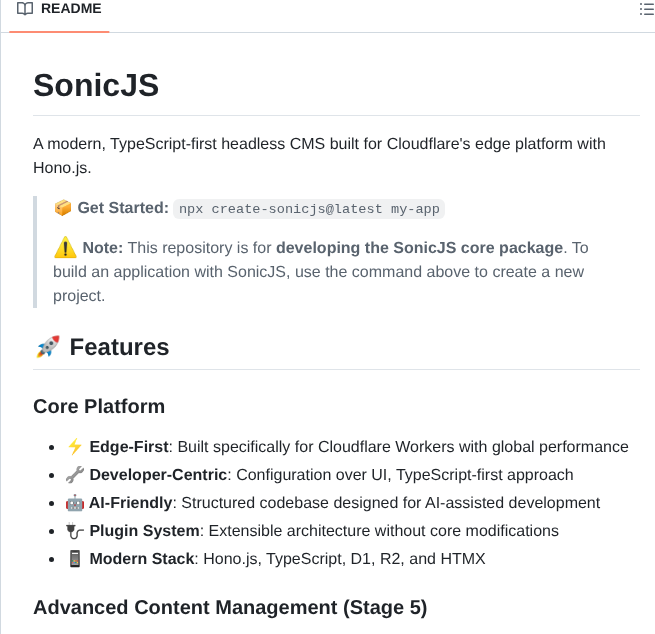This screenshot has height=634, width=655.
Task: Click the plug icon for Plugin System
Action: click(75, 531)
